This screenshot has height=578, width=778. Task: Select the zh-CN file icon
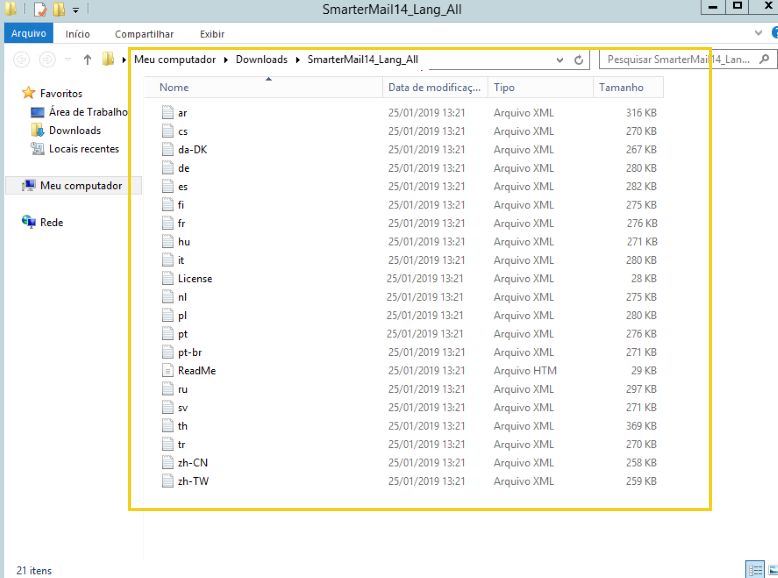click(168, 462)
